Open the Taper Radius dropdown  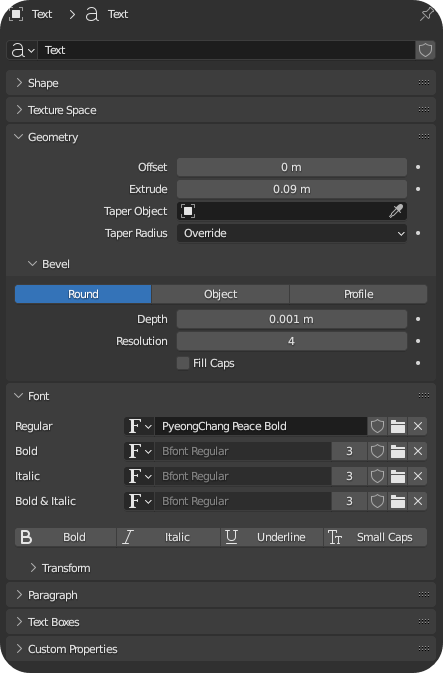click(292, 233)
